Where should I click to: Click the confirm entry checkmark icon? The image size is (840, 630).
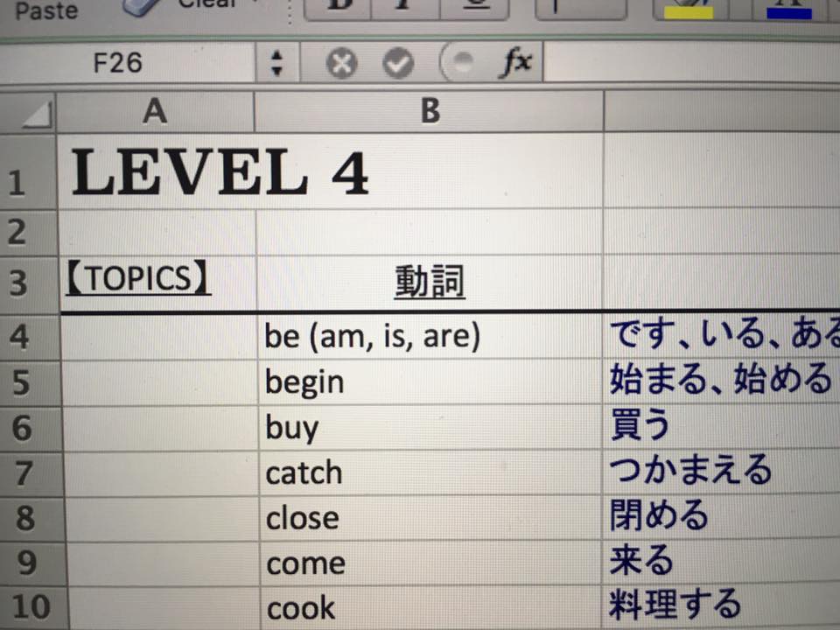(398, 63)
